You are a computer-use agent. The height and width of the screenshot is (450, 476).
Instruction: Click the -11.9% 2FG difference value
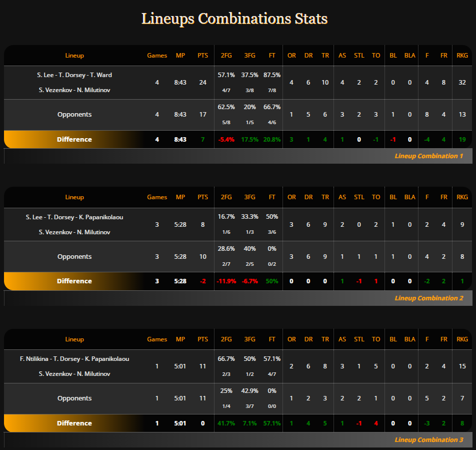[x=226, y=281]
